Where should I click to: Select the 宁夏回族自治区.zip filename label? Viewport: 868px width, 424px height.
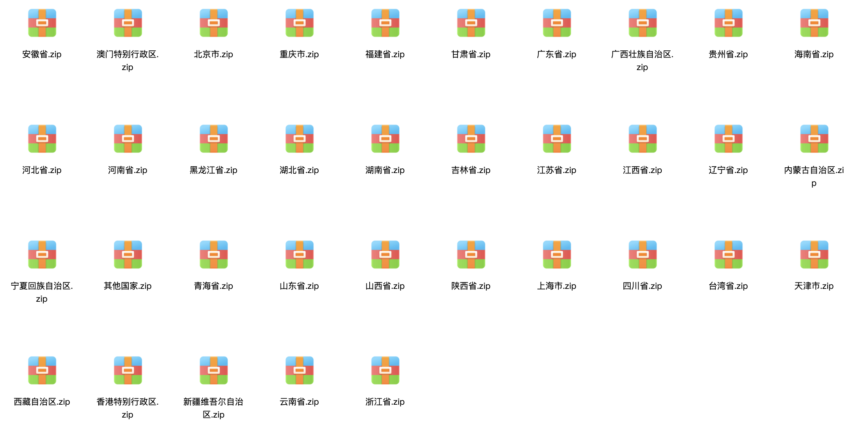pos(42,292)
